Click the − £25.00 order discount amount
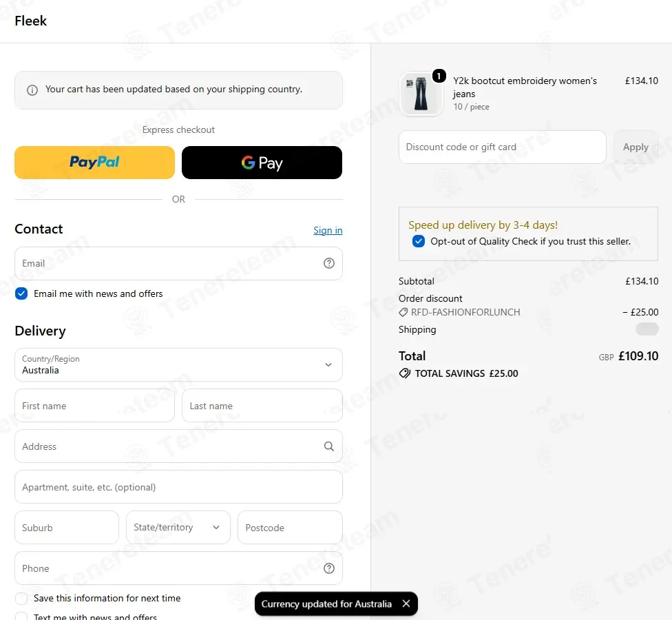Screen dimensions: 672x620 [x=640, y=313]
